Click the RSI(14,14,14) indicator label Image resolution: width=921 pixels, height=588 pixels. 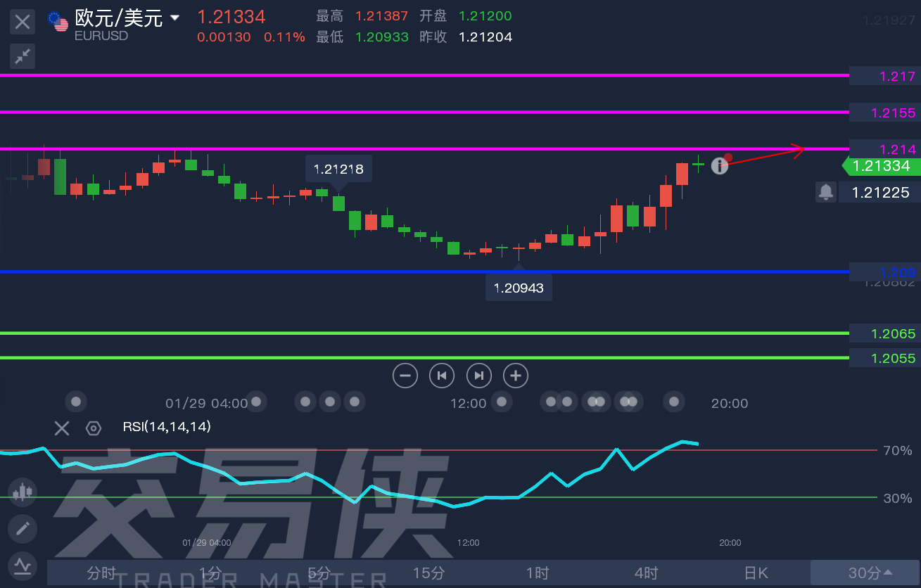coord(167,426)
